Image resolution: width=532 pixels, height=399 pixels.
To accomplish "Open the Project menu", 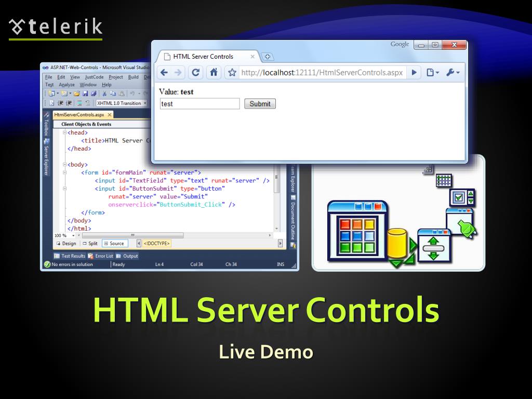I will (x=116, y=77).
